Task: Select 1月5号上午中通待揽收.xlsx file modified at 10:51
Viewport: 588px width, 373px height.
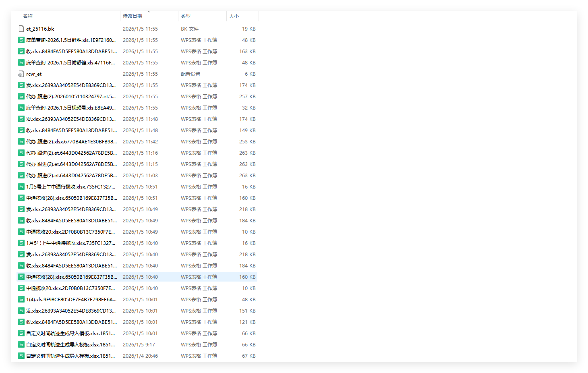Action: point(70,187)
